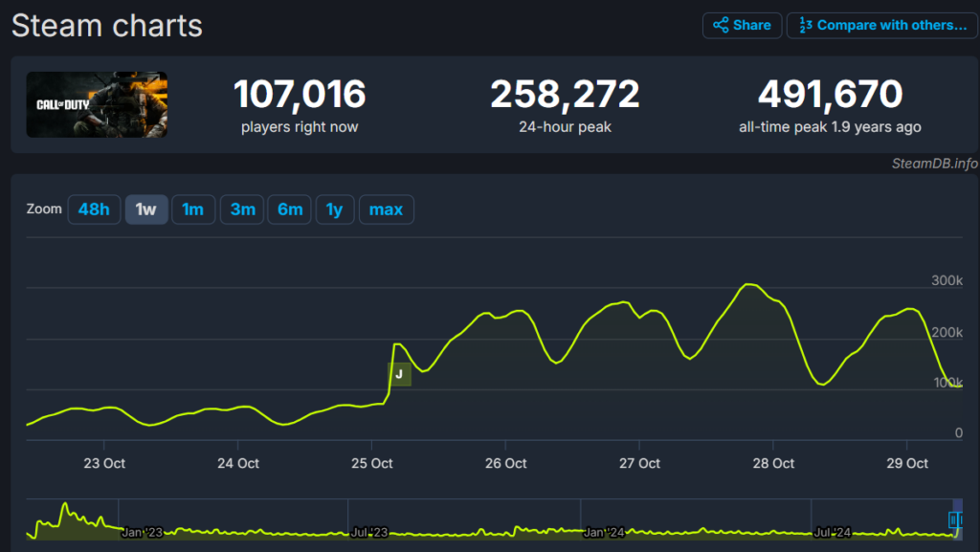Open Compare with others

click(x=881, y=26)
